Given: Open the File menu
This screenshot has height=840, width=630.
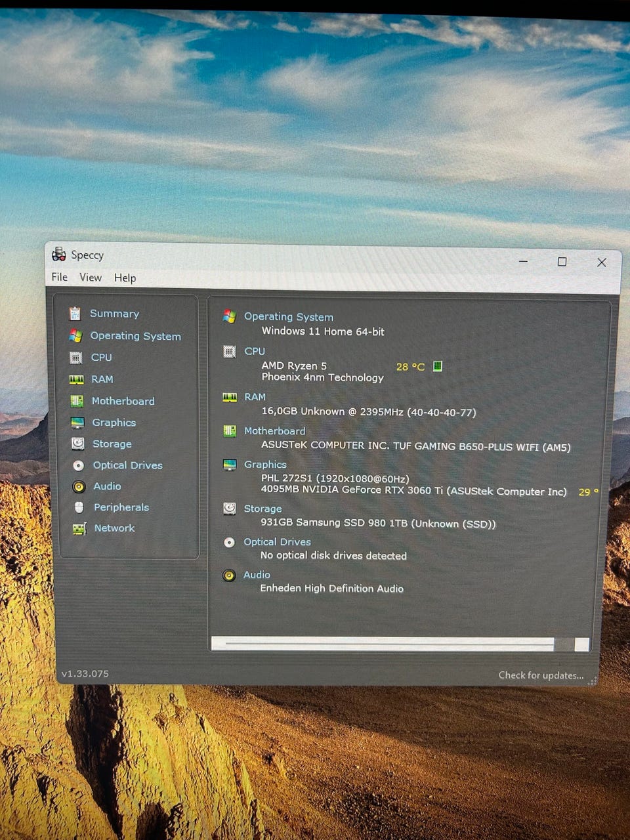Looking at the screenshot, I should (60, 277).
